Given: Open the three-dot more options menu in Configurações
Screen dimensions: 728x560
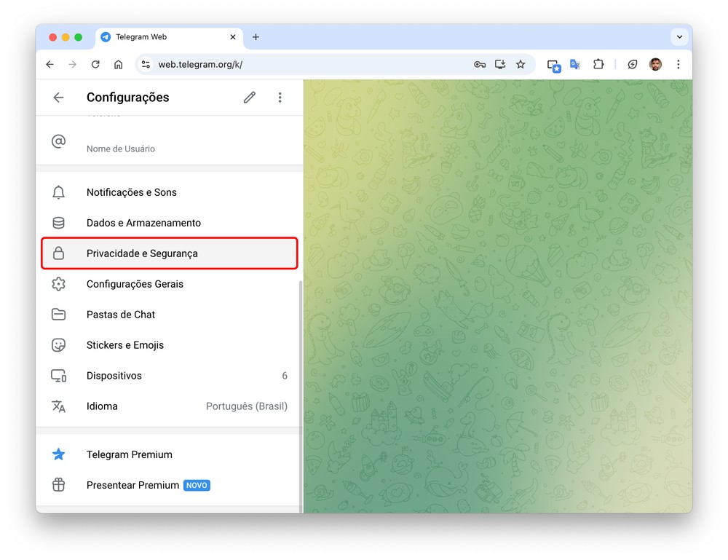Looking at the screenshot, I should 280,98.
